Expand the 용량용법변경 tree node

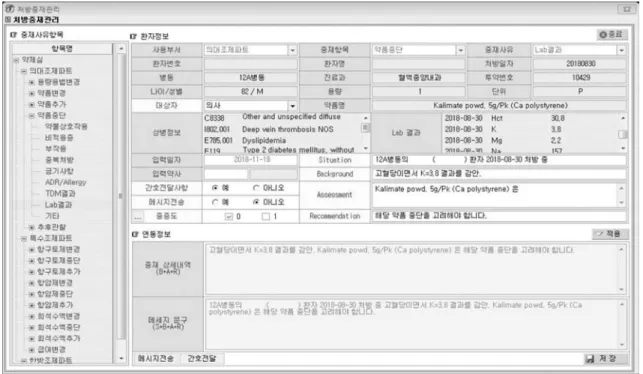click(32, 82)
